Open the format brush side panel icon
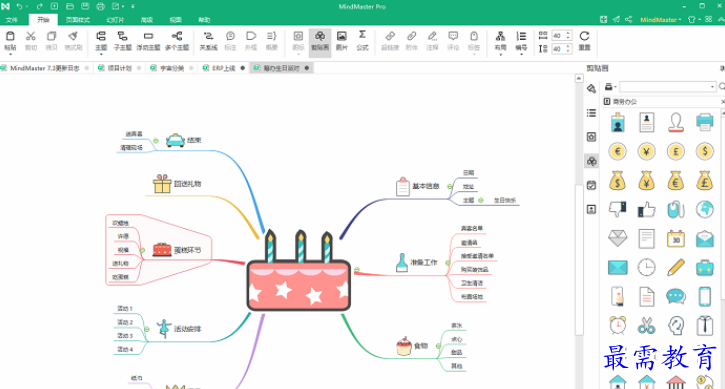Viewport: 725px width, 389px height. (591, 89)
